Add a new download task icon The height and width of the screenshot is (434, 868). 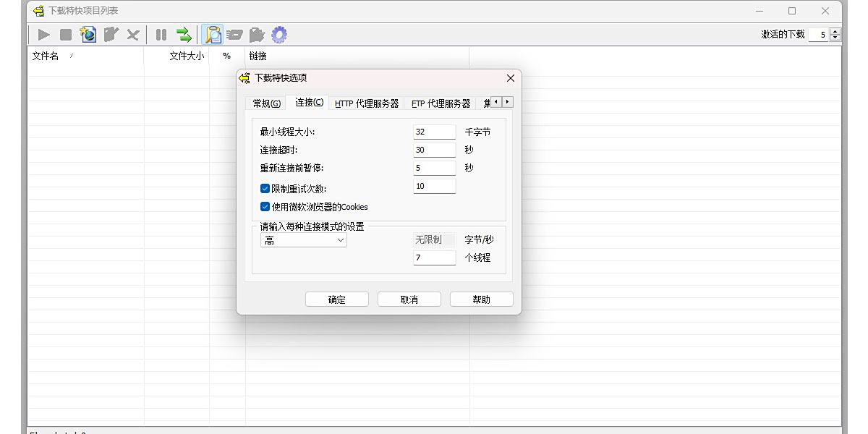(x=88, y=34)
